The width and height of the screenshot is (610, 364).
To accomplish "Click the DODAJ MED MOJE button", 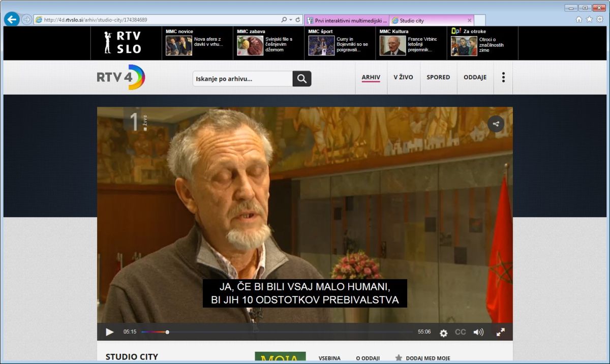I will 422,358.
